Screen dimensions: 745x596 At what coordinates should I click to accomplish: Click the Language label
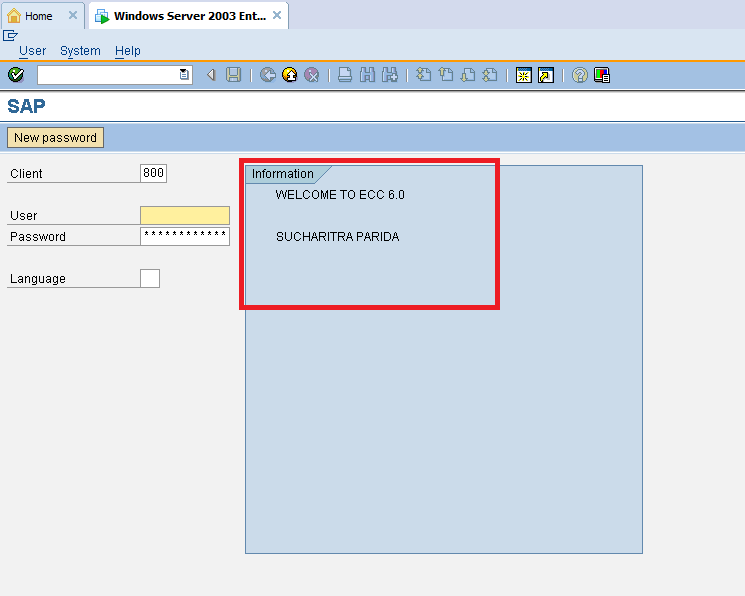[38, 279]
